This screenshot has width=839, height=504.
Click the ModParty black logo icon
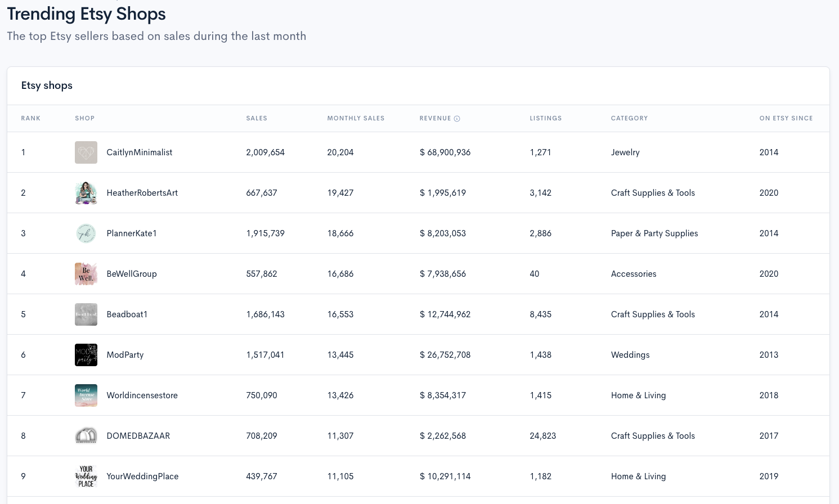pos(86,355)
